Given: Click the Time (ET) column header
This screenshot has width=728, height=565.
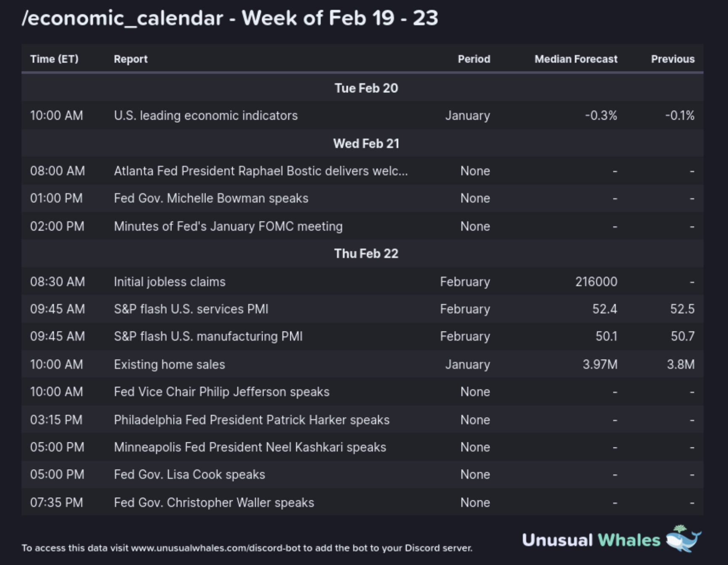Looking at the screenshot, I should tap(54, 59).
